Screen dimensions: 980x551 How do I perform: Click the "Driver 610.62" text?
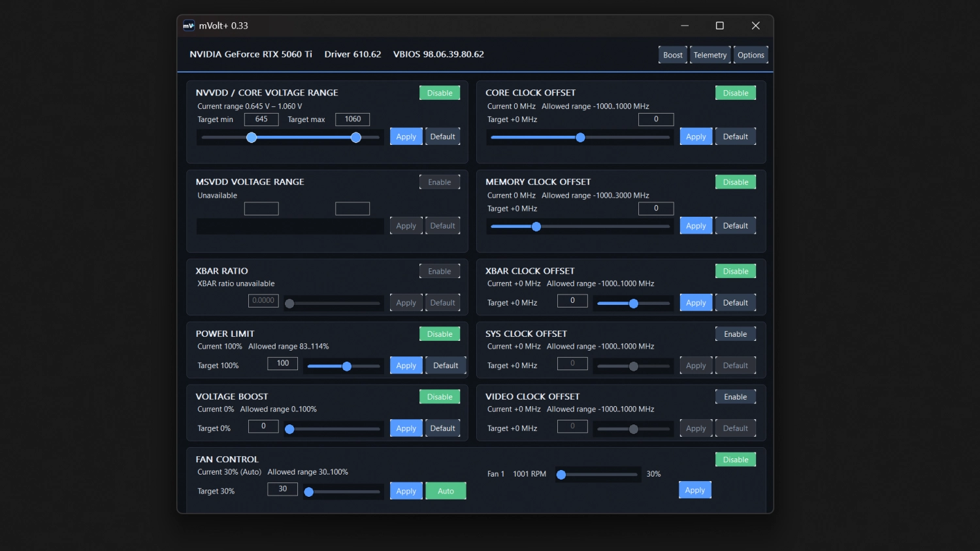coord(353,54)
